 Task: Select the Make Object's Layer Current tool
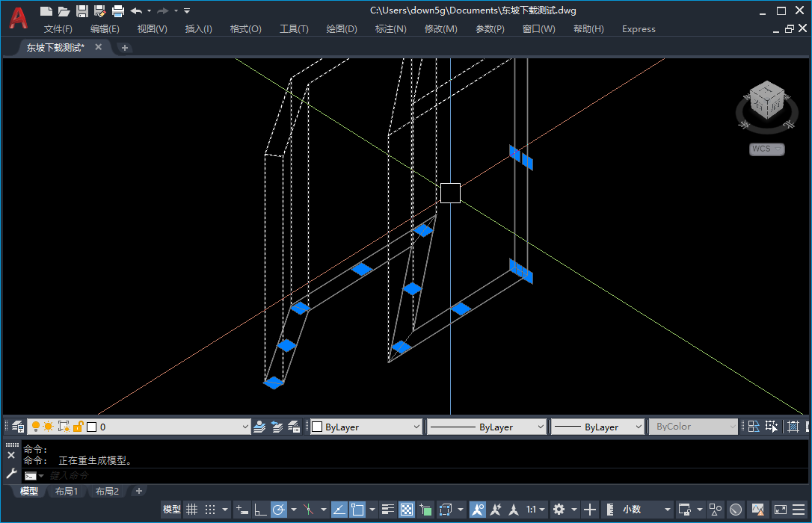coord(259,426)
